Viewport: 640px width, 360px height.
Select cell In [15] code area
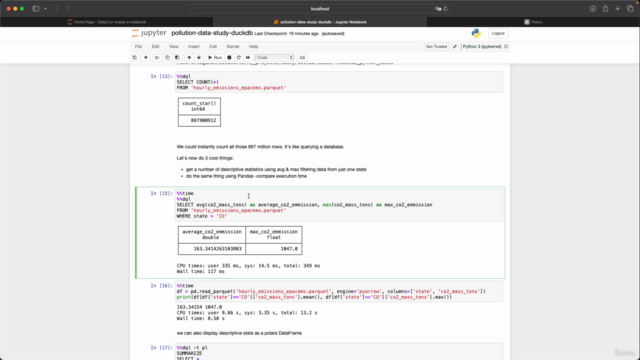tap(339, 205)
